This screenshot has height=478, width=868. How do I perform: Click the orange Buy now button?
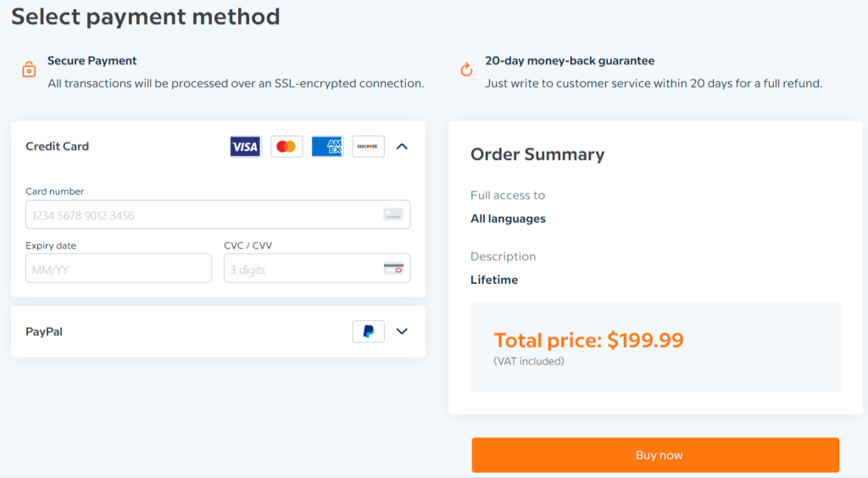[655, 455]
